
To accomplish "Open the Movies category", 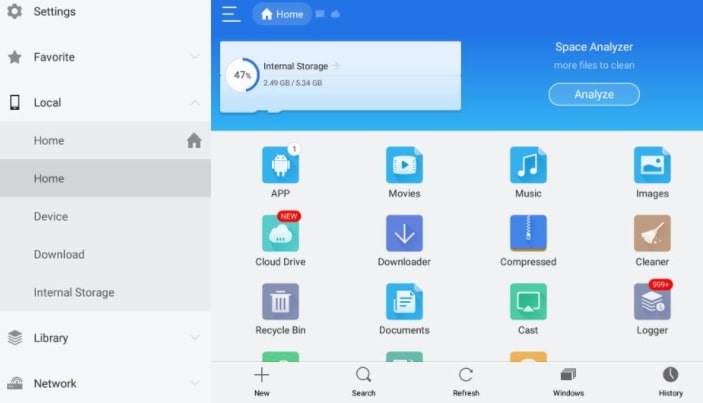I will (404, 165).
